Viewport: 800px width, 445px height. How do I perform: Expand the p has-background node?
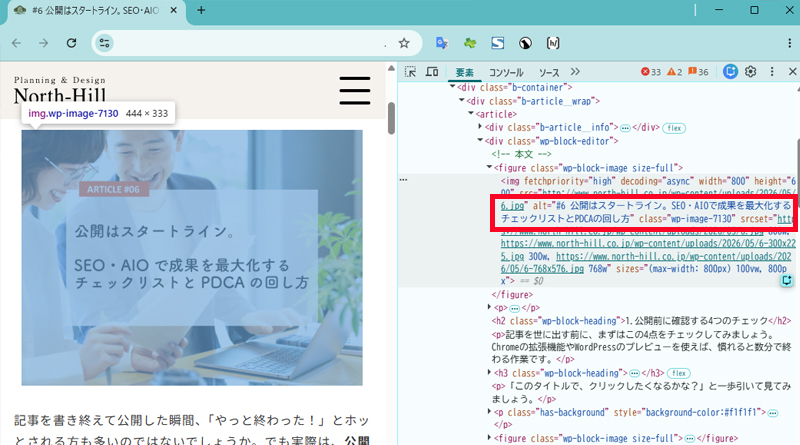coord(489,411)
